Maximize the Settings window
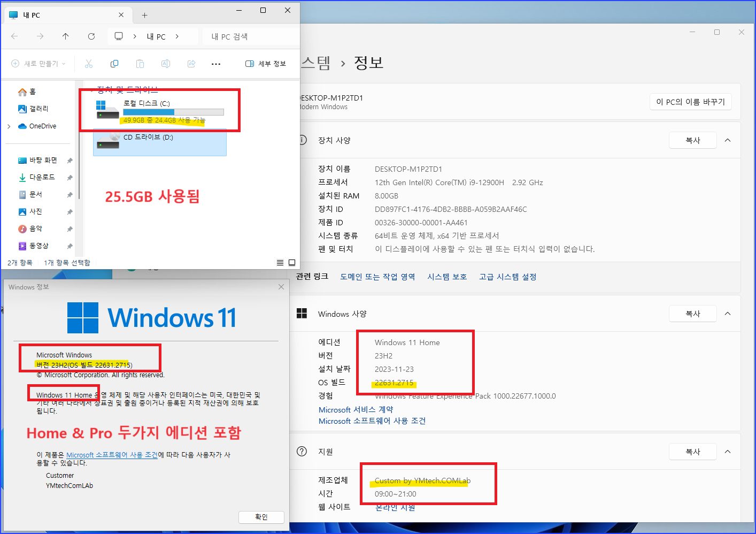This screenshot has height=534, width=756. tap(717, 32)
